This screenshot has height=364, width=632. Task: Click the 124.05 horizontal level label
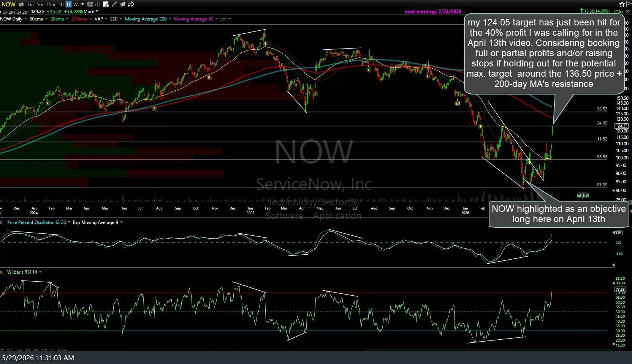tap(601, 123)
